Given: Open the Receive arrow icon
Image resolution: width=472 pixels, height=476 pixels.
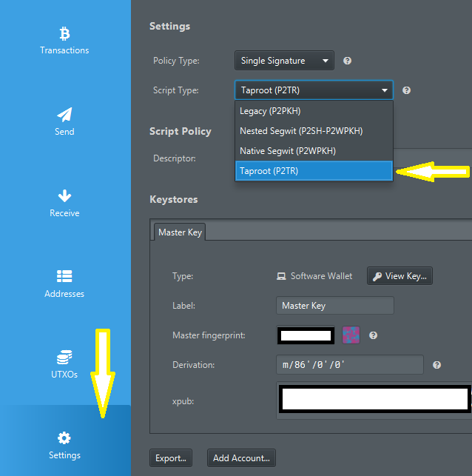Looking at the screenshot, I should click(x=64, y=196).
